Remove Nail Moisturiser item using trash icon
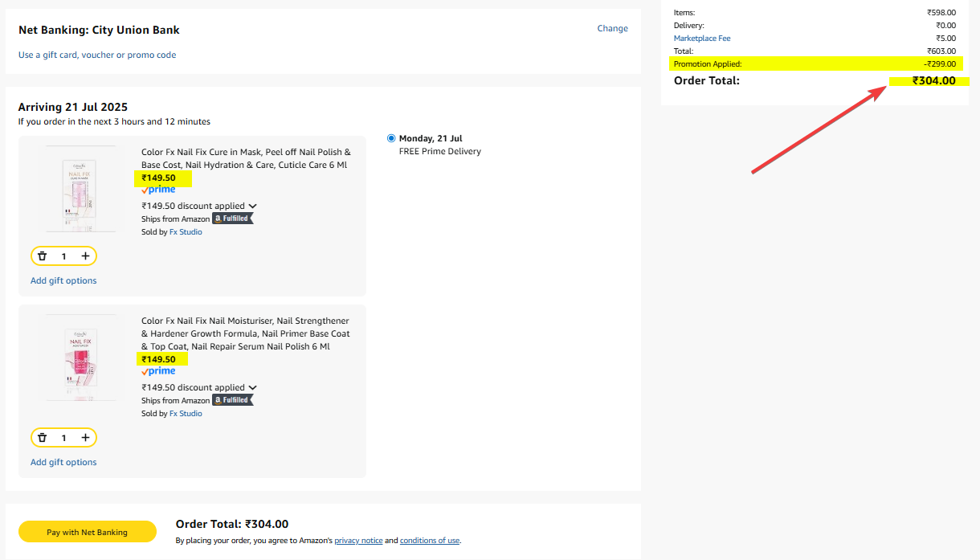The image size is (980, 560). click(x=43, y=438)
